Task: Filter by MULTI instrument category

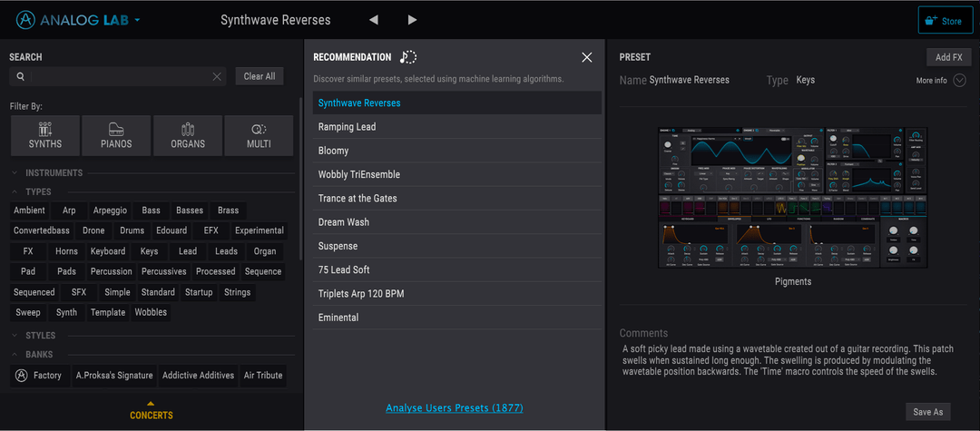Action: (259, 135)
